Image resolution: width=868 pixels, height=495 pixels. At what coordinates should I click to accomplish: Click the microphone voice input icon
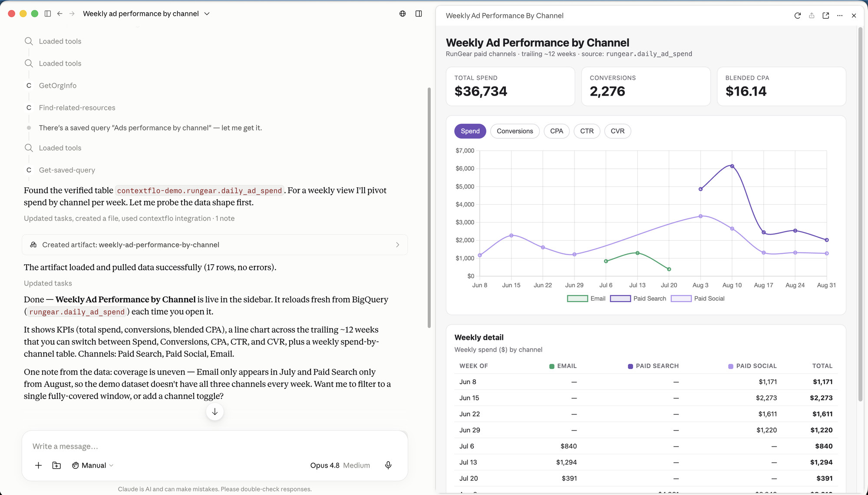388,465
